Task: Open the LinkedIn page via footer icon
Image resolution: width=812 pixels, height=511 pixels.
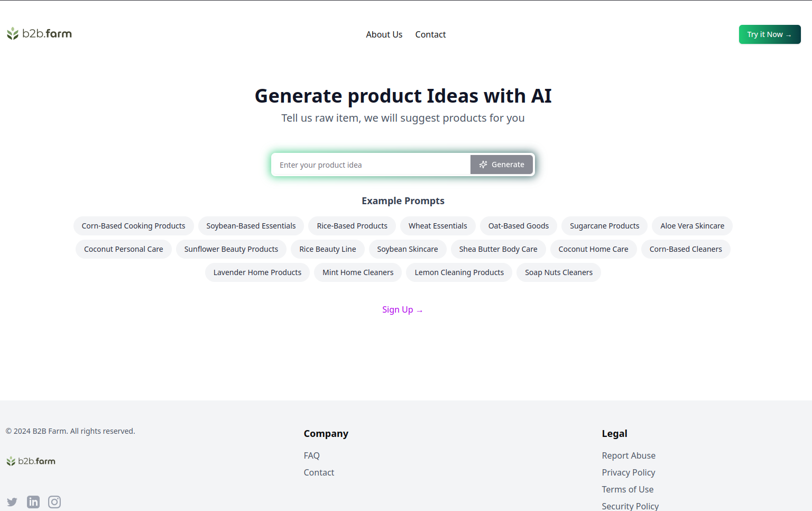Action: tap(33, 501)
